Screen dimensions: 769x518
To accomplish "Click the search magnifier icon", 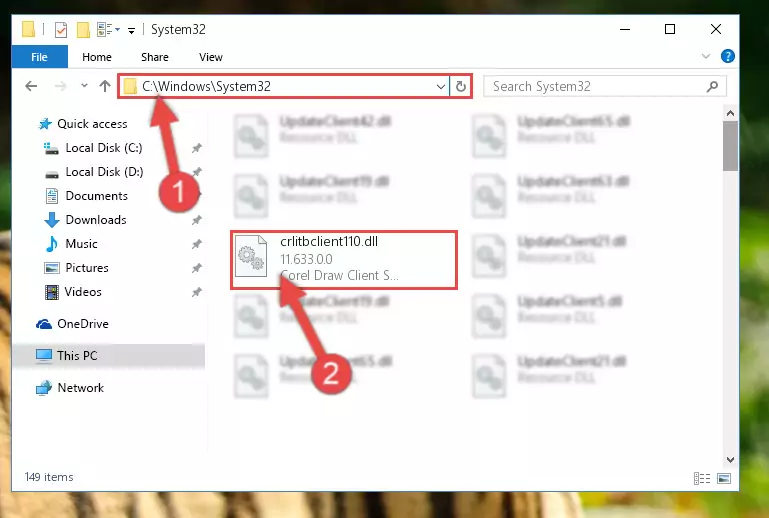I will coord(712,87).
